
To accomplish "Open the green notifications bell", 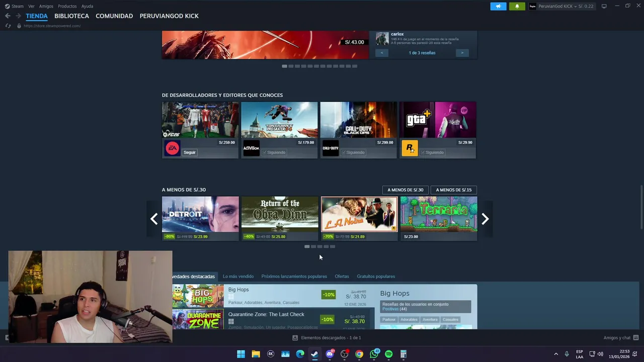I will tap(517, 6).
